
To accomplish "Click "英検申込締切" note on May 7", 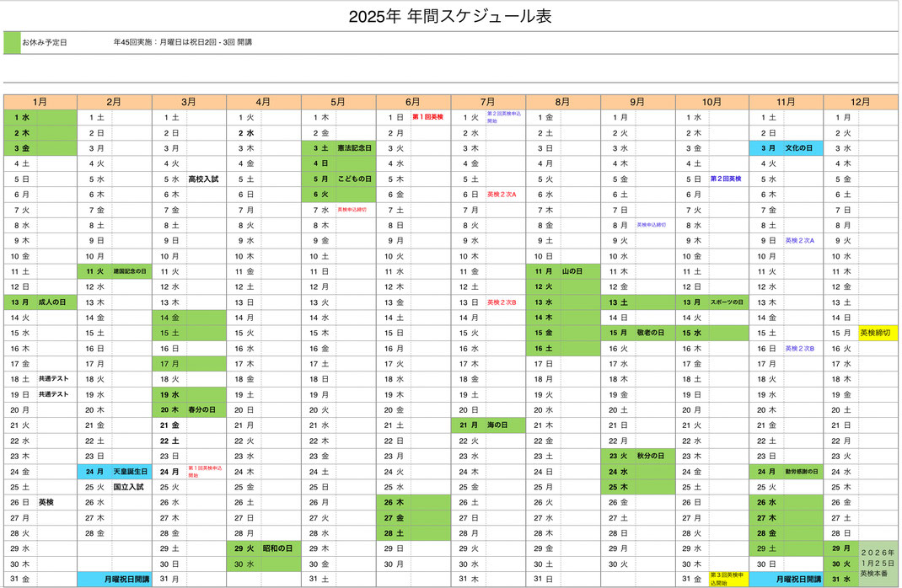I will (352, 210).
